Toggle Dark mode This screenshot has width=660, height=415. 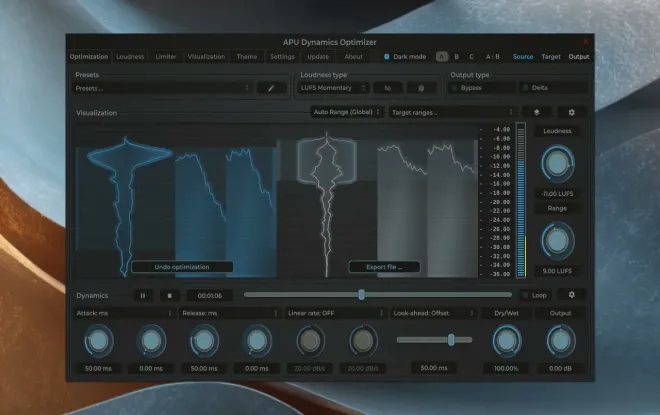tap(405, 56)
